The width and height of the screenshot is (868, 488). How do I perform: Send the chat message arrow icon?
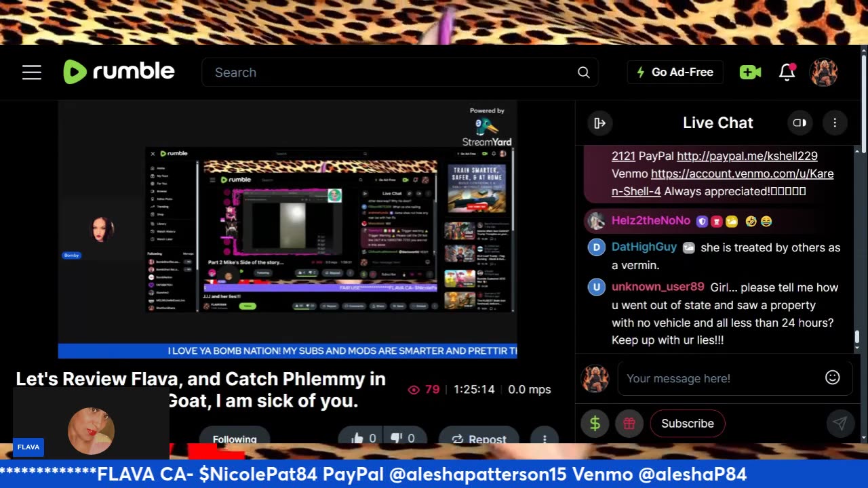point(840,424)
